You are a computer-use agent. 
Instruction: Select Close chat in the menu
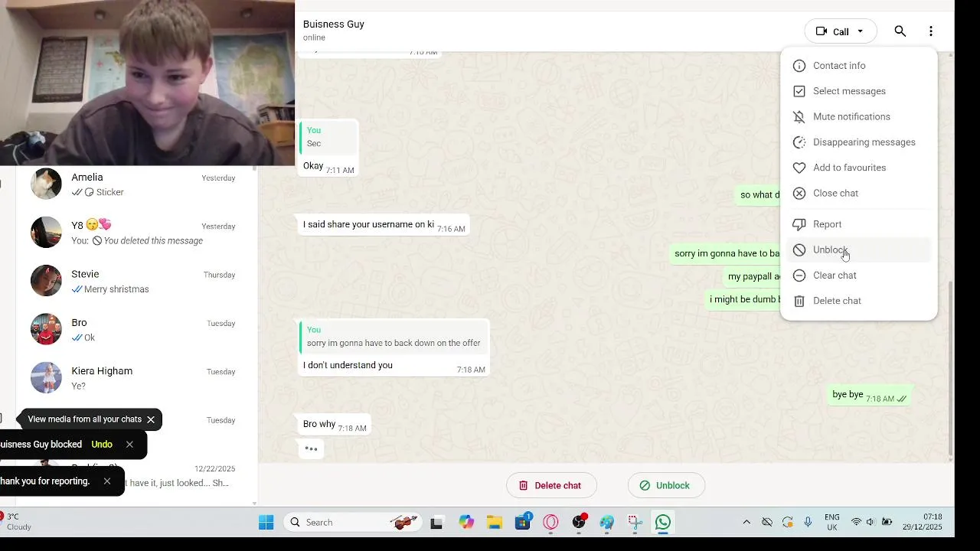[859, 193]
